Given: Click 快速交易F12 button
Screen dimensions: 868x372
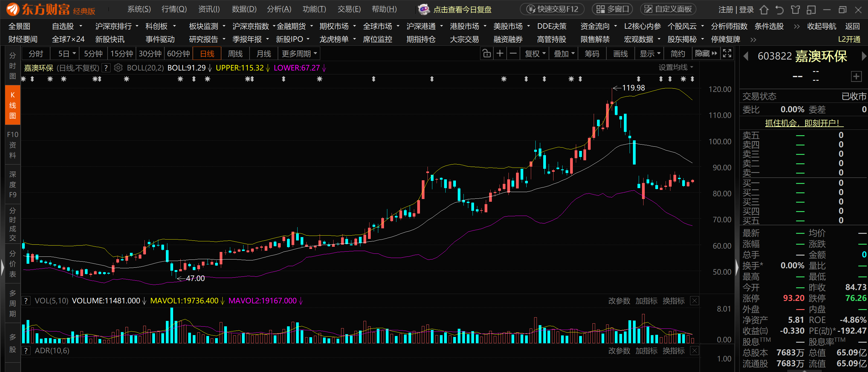Looking at the screenshot, I should (x=552, y=9).
